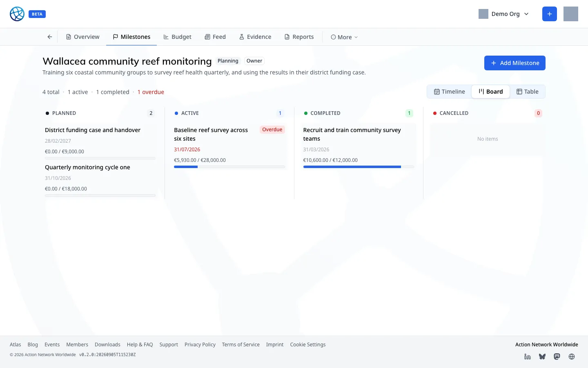
Task: Click the website globe icon in the footer
Action: pyautogui.click(x=572, y=357)
